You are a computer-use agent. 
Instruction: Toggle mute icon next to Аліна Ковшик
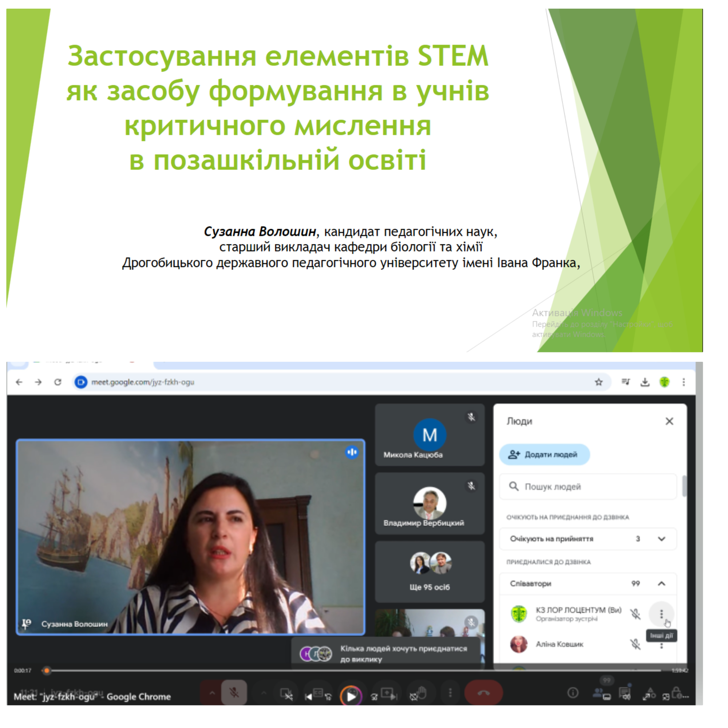click(x=635, y=644)
